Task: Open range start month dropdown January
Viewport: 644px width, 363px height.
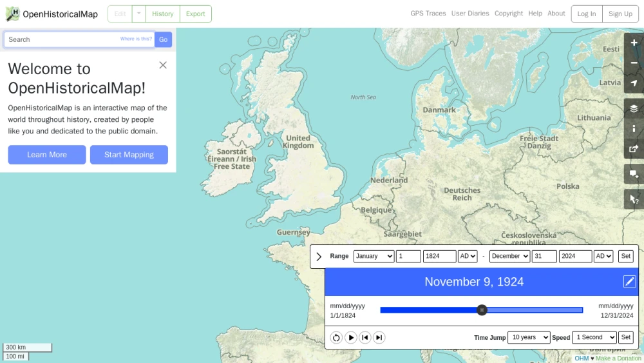Action: pos(374,256)
